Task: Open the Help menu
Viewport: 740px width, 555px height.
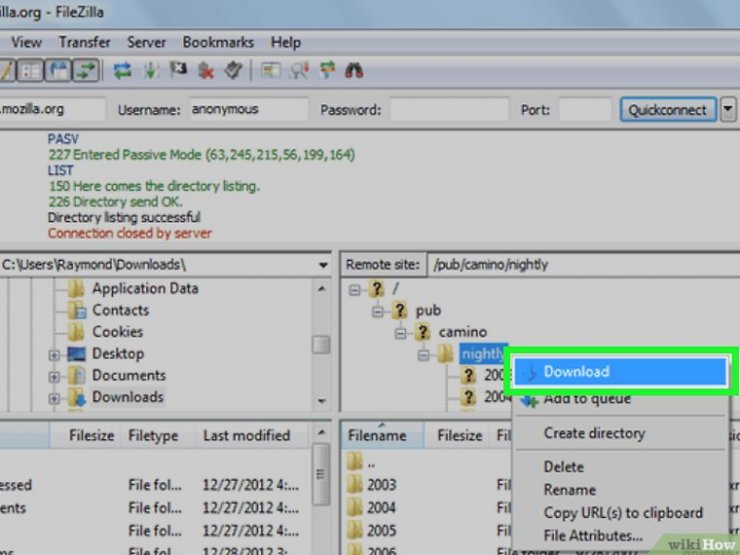Action: pos(286,42)
